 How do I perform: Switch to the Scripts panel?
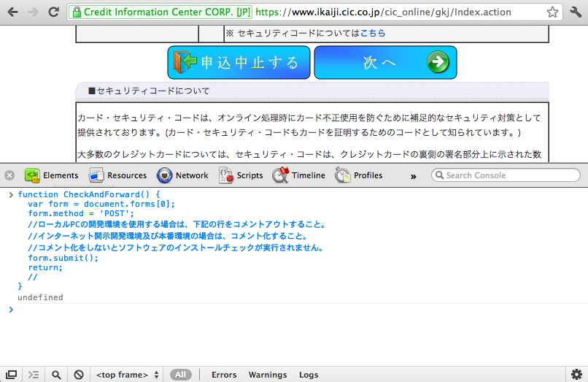(241, 175)
